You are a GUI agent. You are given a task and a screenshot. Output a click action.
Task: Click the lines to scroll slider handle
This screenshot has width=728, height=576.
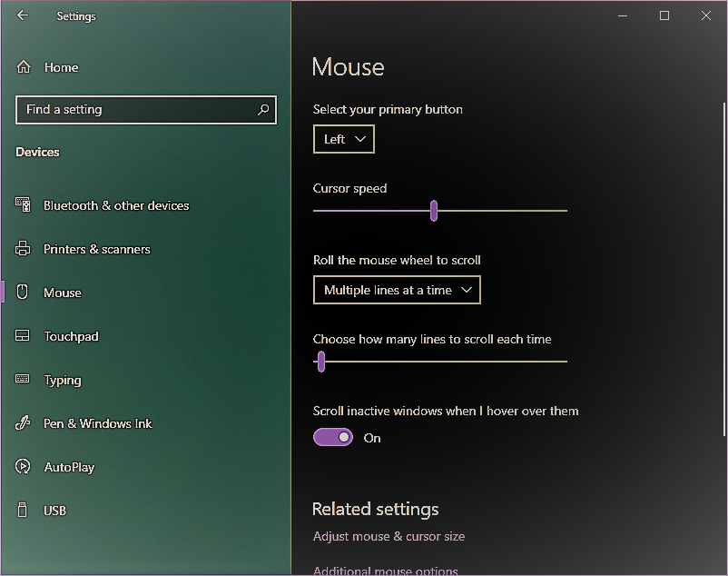[320, 362]
